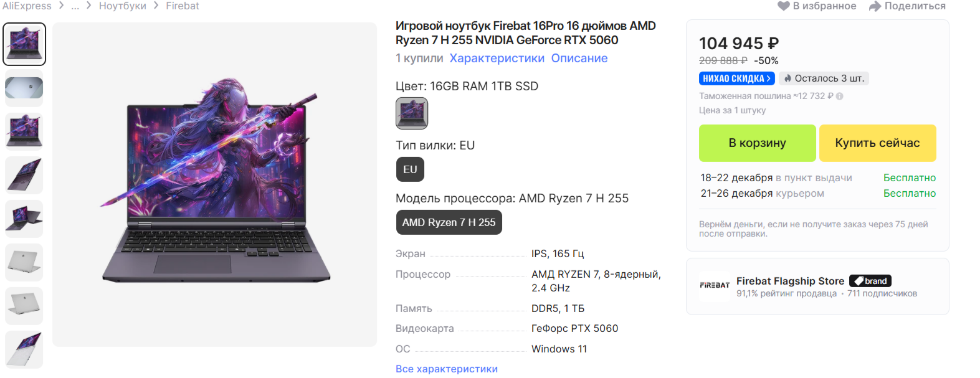Expand the breadcrumb ellipsis
980x378 pixels.
75,6
